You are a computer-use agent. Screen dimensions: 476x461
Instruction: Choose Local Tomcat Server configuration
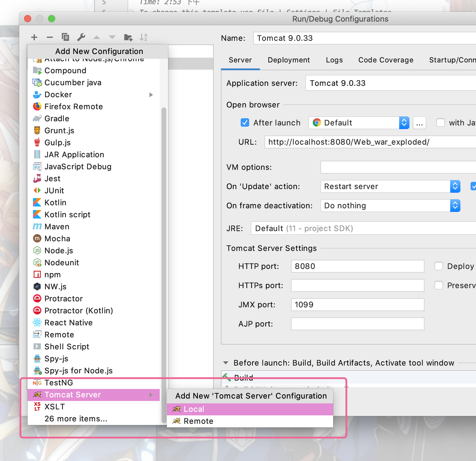tap(250, 409)
